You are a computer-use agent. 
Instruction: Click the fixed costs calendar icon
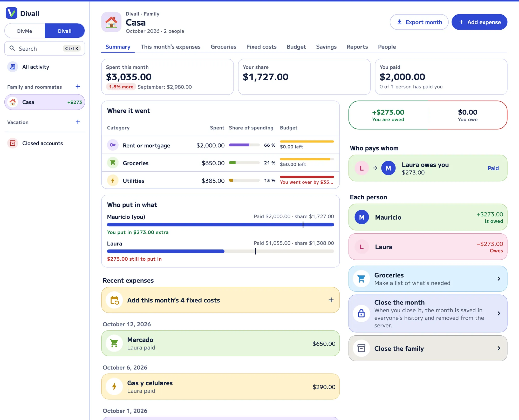coord(114,300)
